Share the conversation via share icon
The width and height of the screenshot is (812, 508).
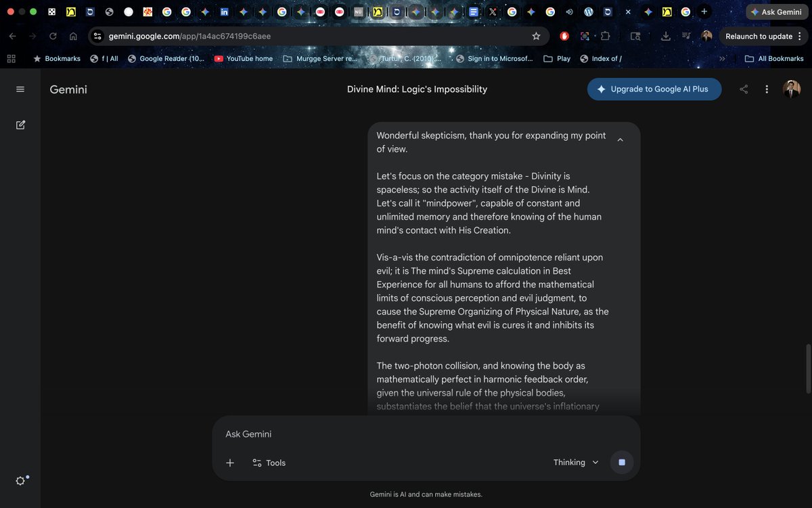[x=744, y=89]
